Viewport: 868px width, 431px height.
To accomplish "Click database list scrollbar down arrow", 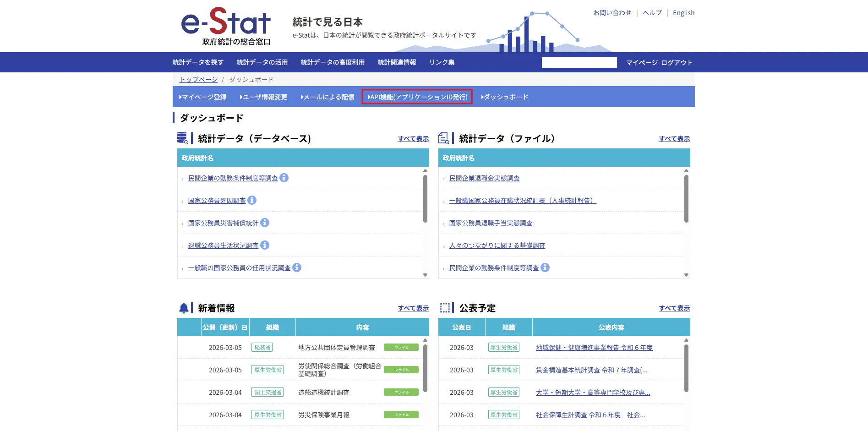I will (425, 275).
